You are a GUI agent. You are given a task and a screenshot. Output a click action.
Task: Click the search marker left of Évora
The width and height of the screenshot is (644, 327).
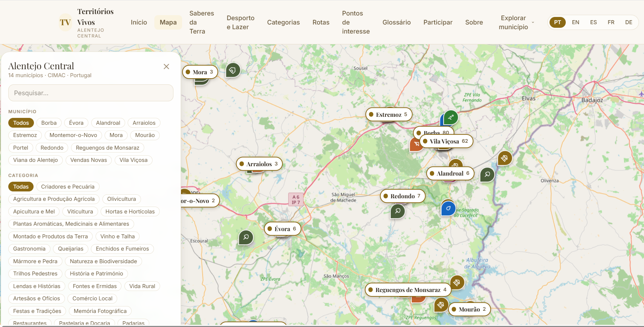246,237
